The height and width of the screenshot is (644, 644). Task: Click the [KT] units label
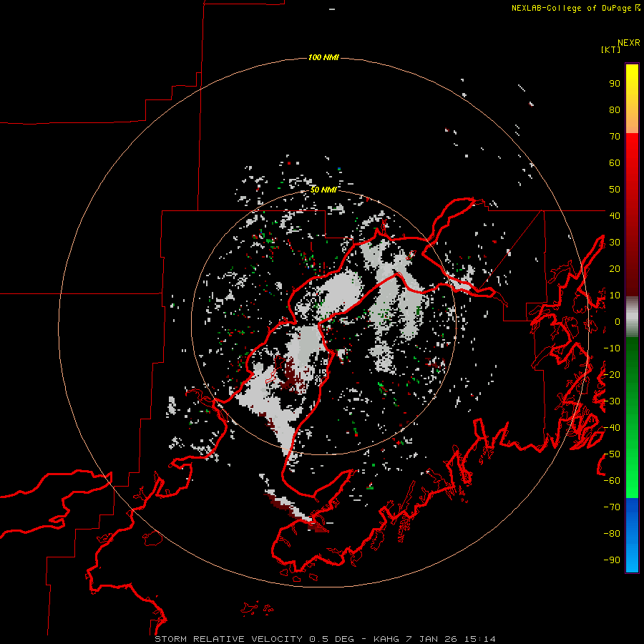point(610,49)
